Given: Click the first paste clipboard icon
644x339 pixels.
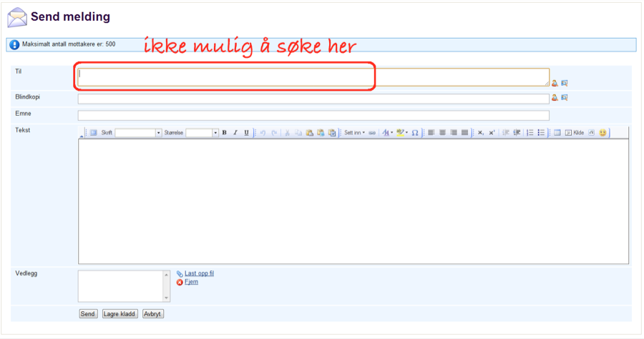Looking at the screenshot, I should pyautogui.click(x=310, y=132).
